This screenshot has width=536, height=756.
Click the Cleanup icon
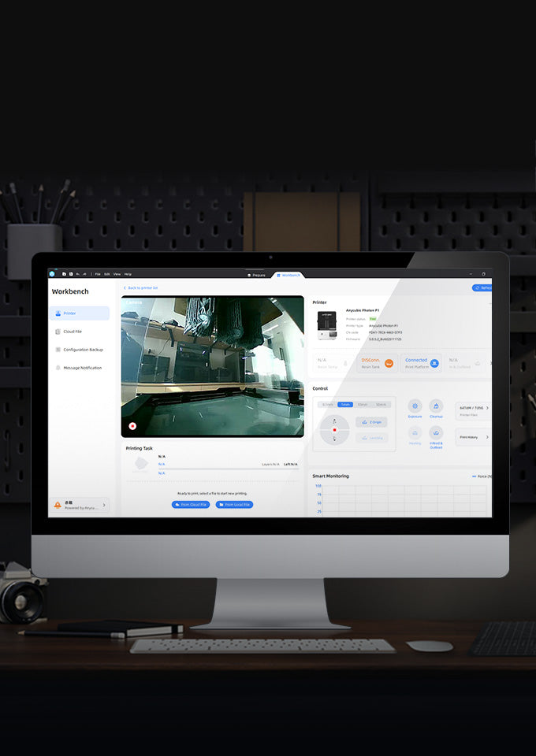click(x=436, y=406)
